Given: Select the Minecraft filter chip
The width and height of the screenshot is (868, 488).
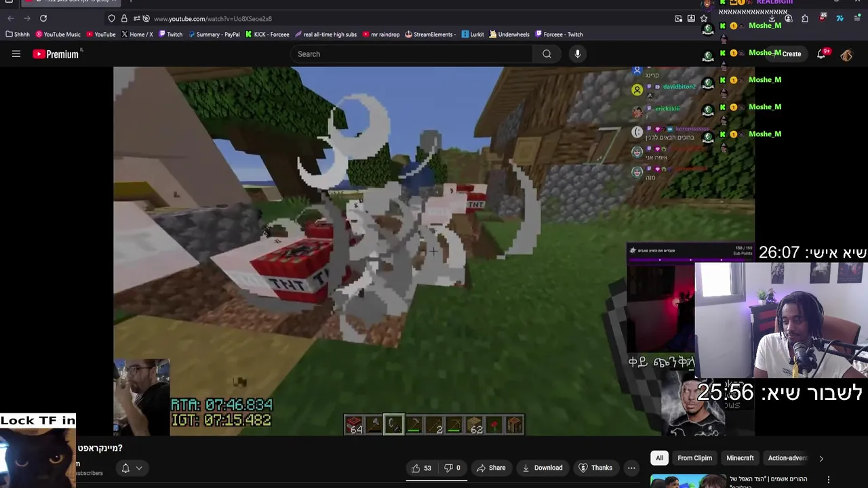Looking at the screenshot, I should (740, 458).
